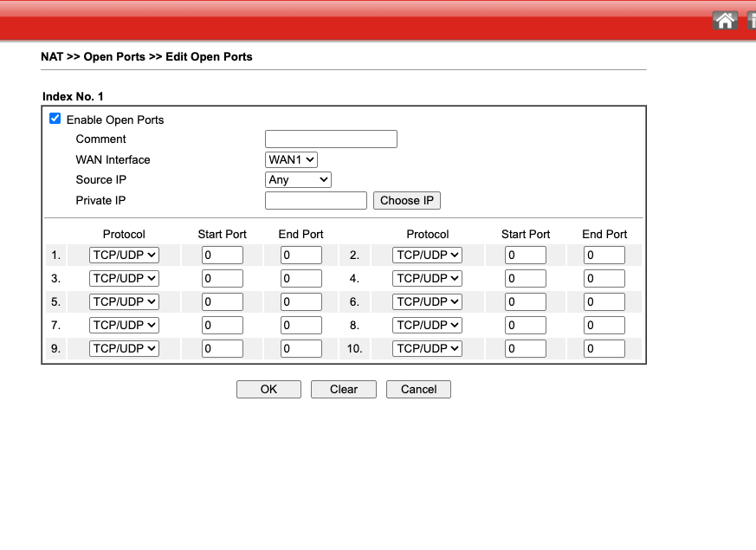Click the End Port field for row 2
The width and height of the screenshot is (756, 550).
[x=604, y=256]
